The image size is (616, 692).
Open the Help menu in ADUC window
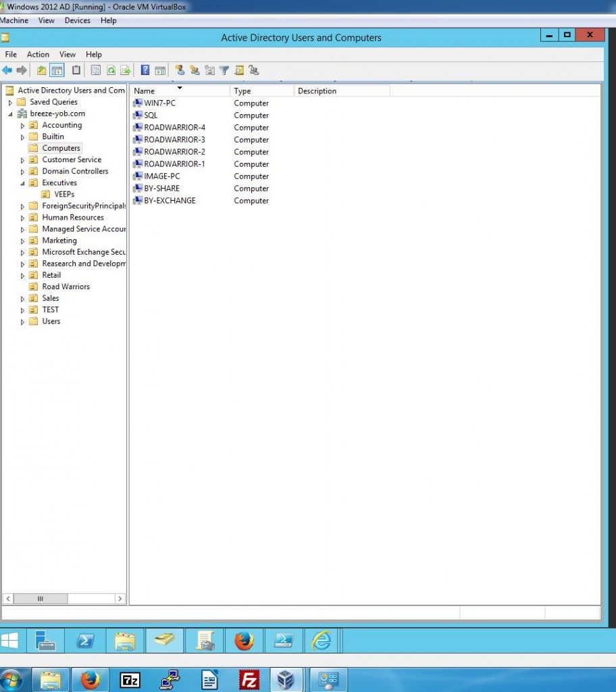tap(93, 54)
